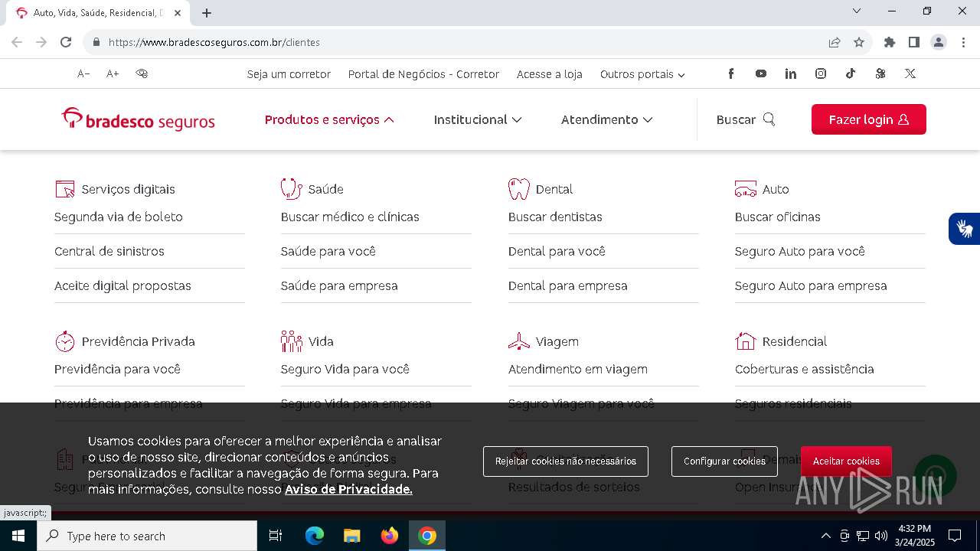The height and width of the screenshot is (551, 980).
Task: Open Portal de Negócios - Corretor link
Action: [x=423, y=74]
